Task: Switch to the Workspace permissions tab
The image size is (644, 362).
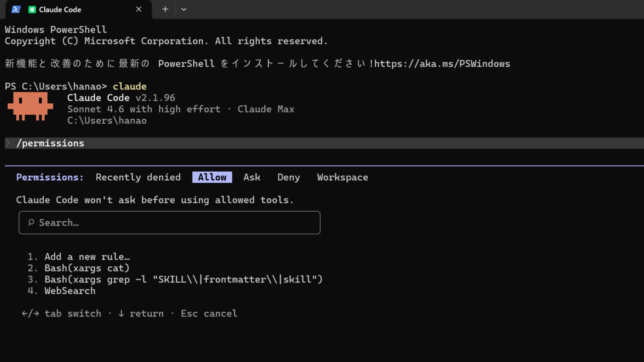Action: click(x=342, y=177)
